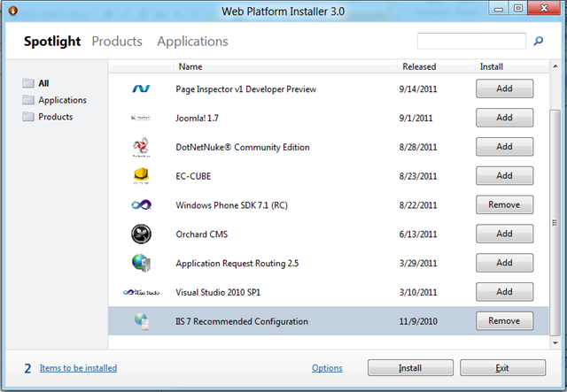Click release date 11/9/2010
Screen dimensions: 567x392
pyautogui.click(x=418, y=321)
